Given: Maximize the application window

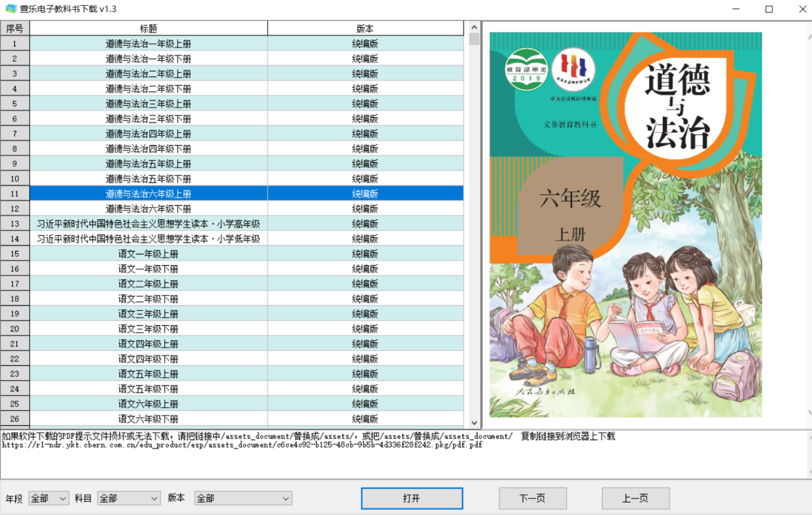Looking at the screenshot, I should tap(769, 9).
